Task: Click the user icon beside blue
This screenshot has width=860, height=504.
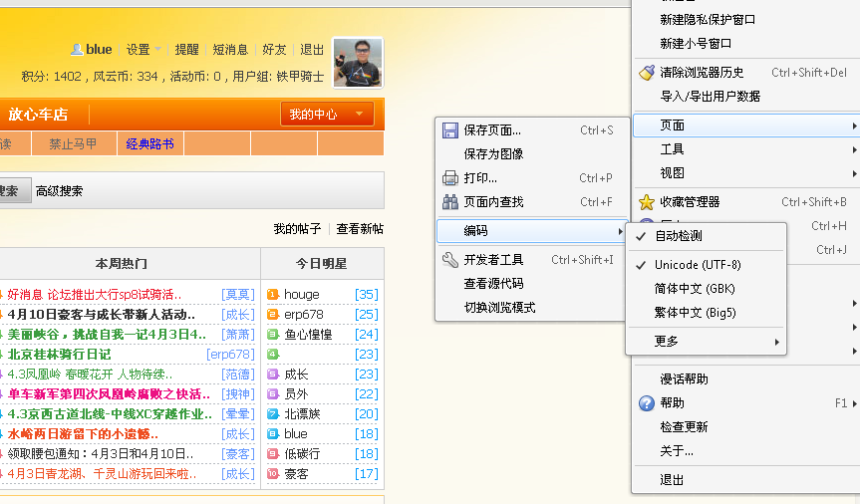Action: tap(77, 50)
